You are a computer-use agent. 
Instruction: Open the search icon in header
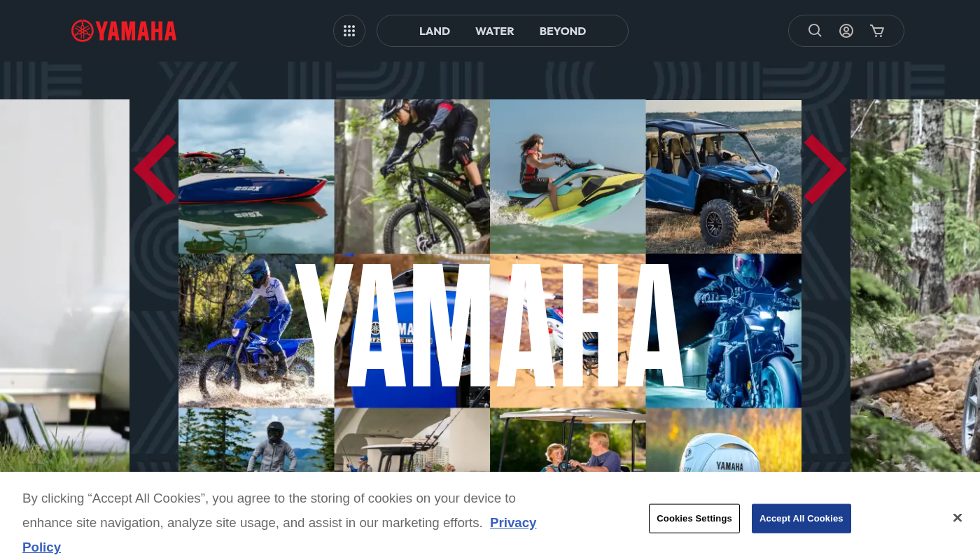[815, 31]
